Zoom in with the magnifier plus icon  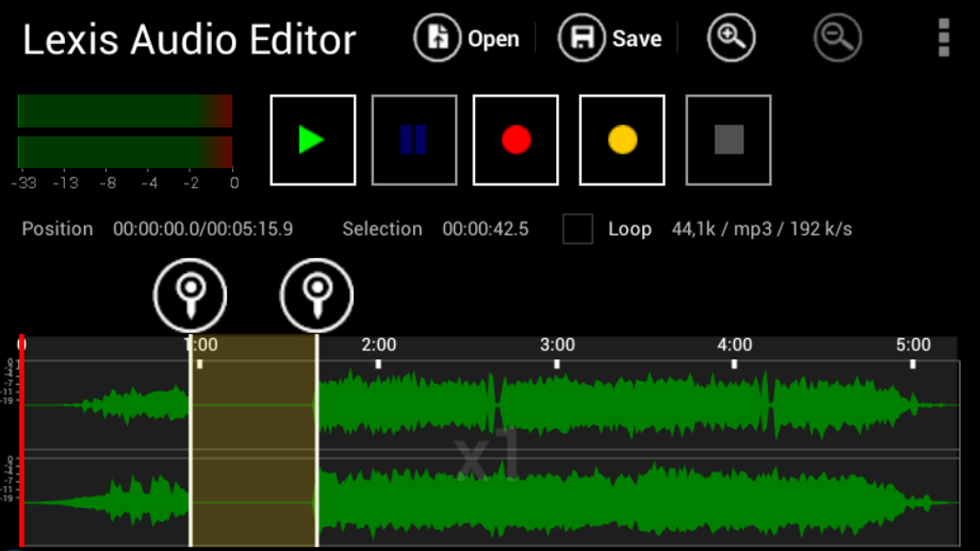[x=731, y=37]
